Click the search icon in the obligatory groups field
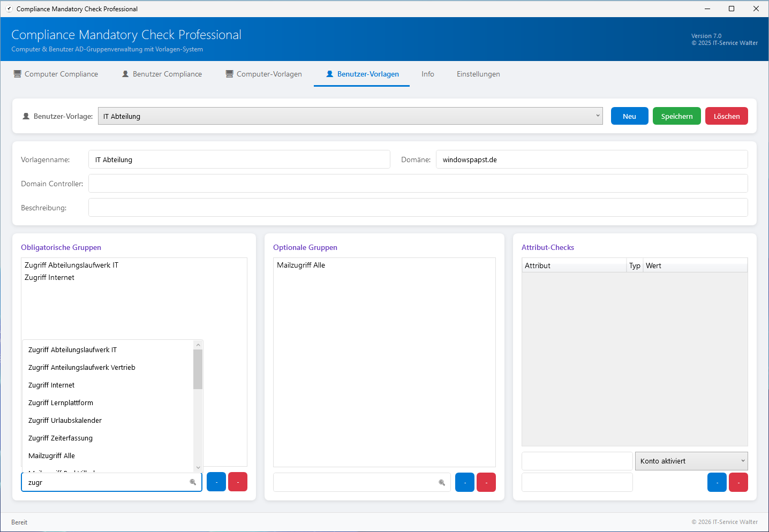This screenshot has height=532, width=769. tap(193, 482)
